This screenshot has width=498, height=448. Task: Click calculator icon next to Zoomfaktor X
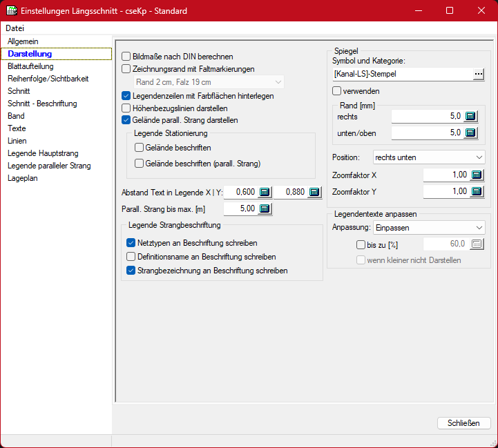click(x=477, y=175)
